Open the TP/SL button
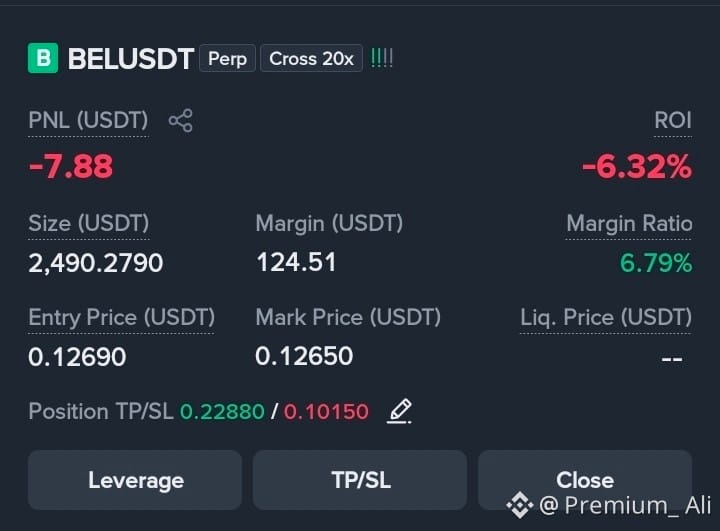Screen dimensions: 720x531 (x=360, y=480)
